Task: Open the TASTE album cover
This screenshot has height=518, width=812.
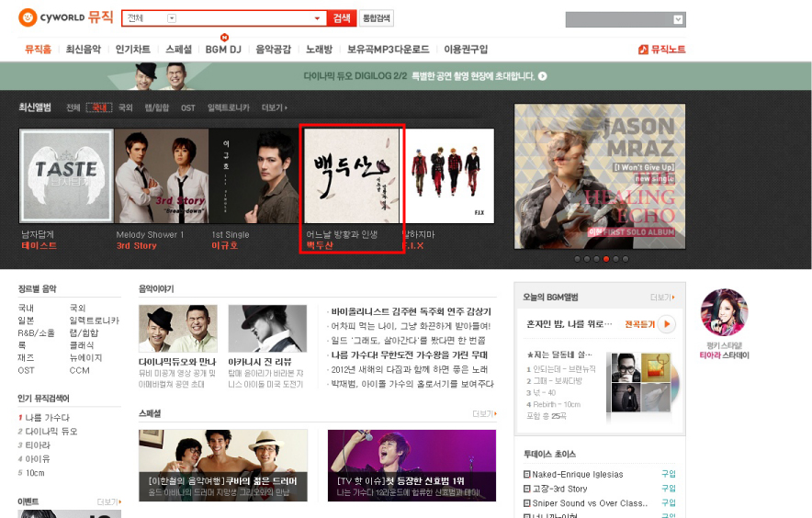Action: pos(66,176)
